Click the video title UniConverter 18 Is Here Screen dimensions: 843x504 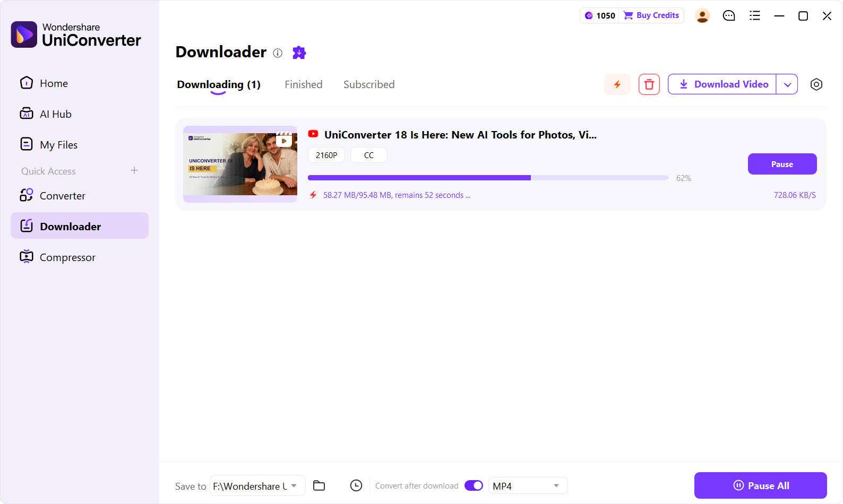coord(460,135)
